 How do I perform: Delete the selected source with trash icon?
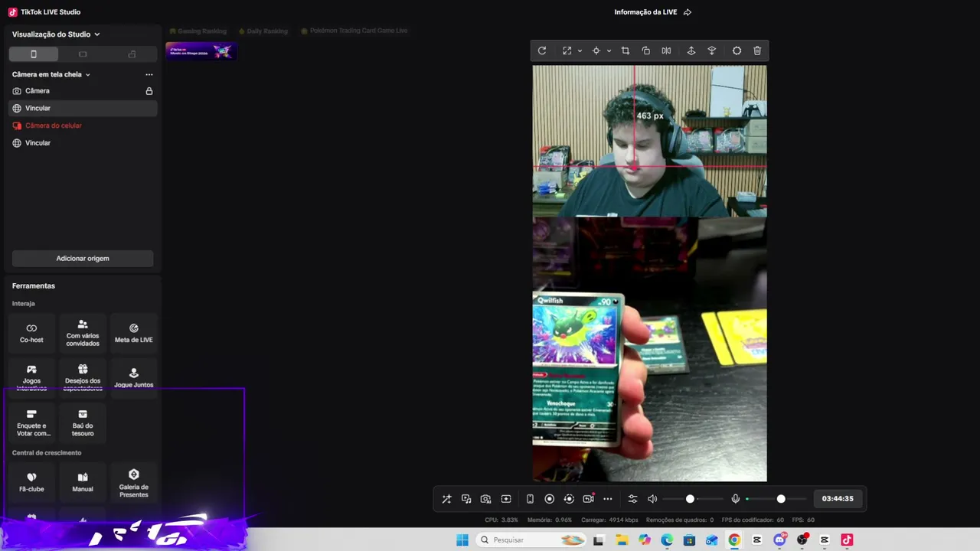(x=757, y=51)
